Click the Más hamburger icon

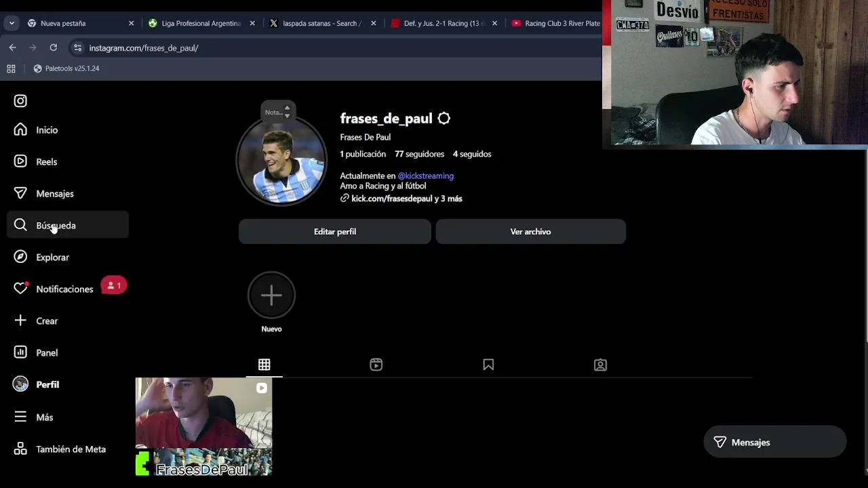(x=20, y=417)
